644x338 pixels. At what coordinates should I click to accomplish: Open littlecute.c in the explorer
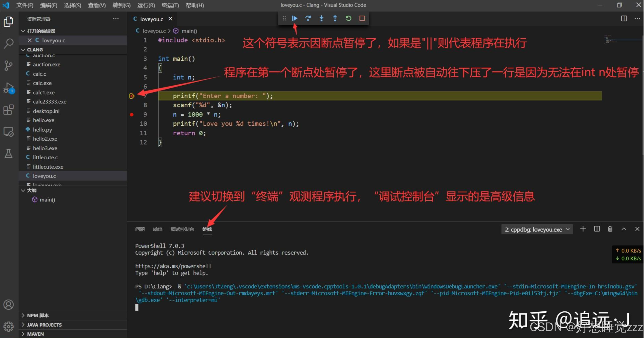(45, 157)
